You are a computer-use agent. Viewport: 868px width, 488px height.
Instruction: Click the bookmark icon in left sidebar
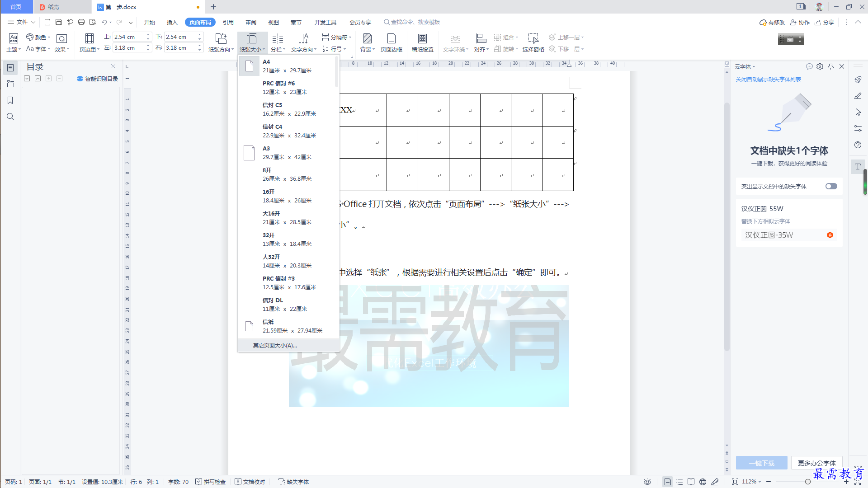click(x=10, y=100)
